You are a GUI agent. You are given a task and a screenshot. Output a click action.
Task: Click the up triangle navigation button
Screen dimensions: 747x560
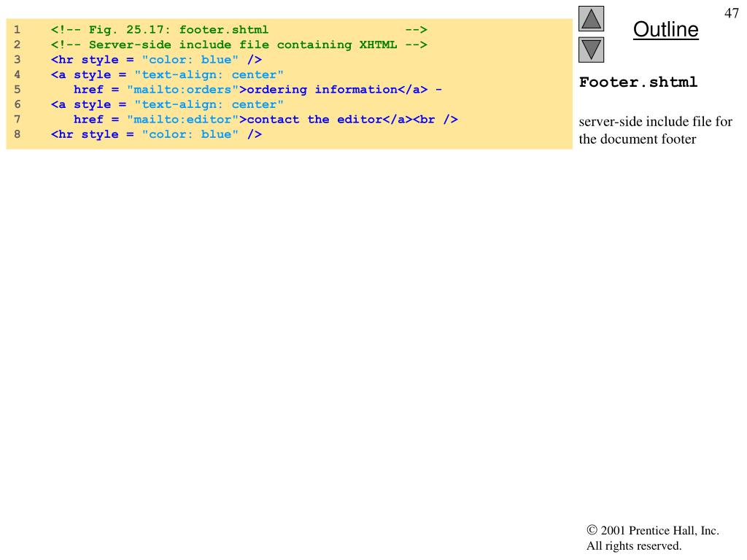pyautogui.click(x=592, y=19)
